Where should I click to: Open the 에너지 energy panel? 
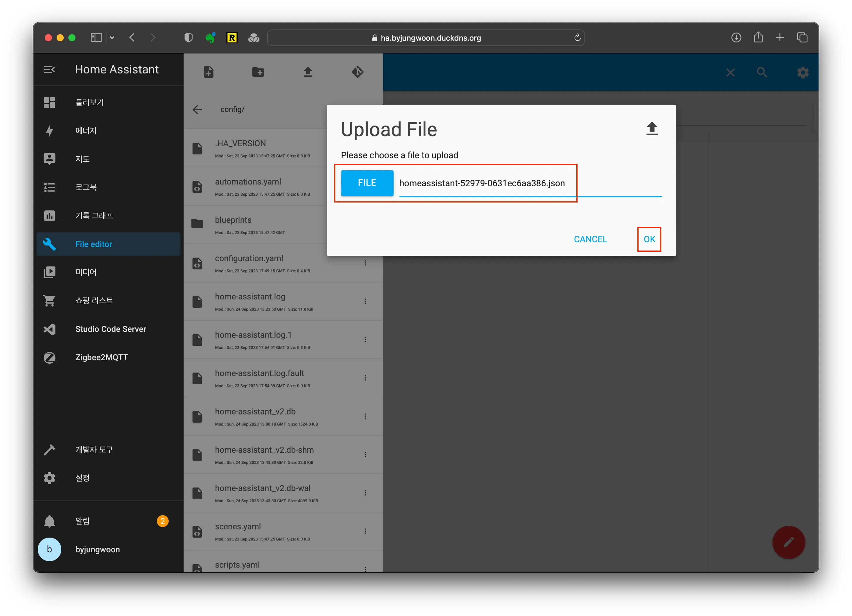pyautogui.click(x=108, y=131)
